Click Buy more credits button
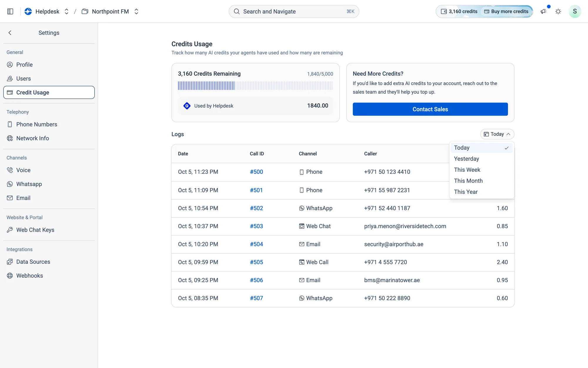 tap(506, 11)
